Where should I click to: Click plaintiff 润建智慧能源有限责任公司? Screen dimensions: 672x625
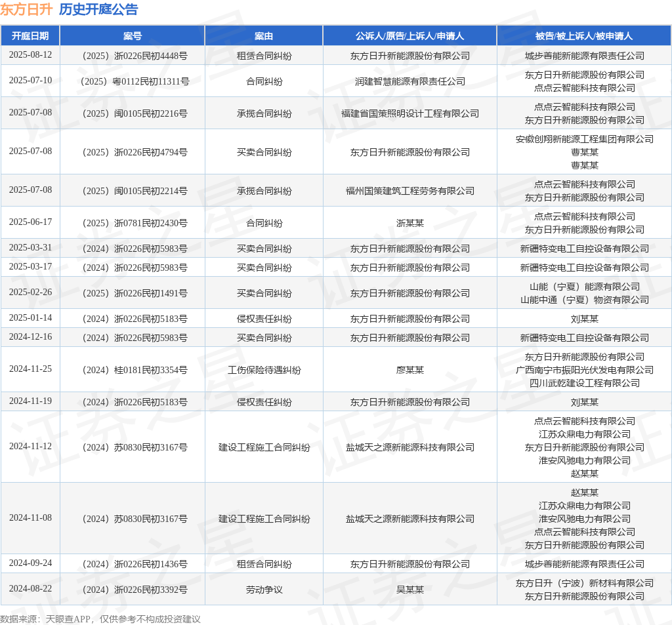(410, 81)
